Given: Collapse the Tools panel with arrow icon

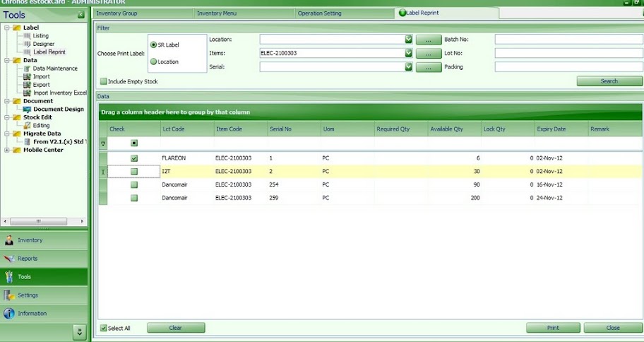Looking at the screenshot, I should (x=81, y=15).
